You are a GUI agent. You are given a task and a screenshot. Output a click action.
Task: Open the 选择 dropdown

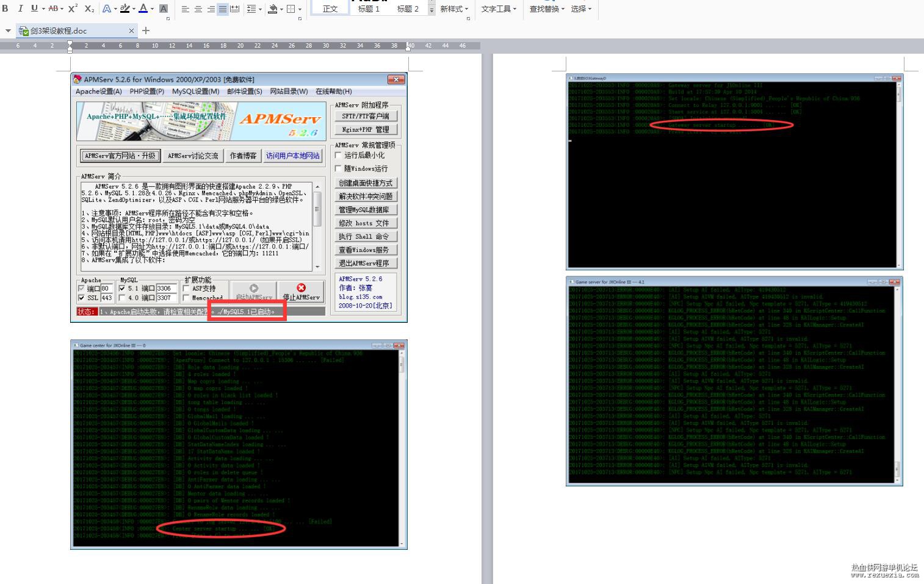(x=581, y=9)
